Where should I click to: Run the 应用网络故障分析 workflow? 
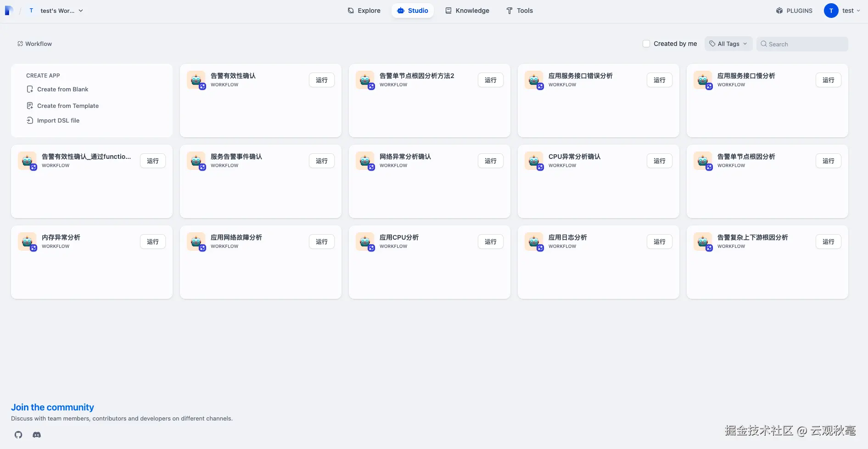click(322, 241)
